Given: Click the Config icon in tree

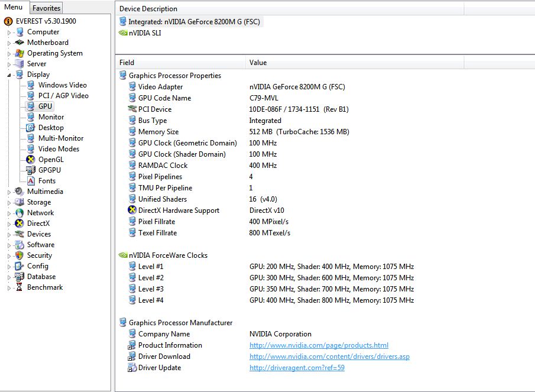Looking at the screenshot, I should point(20,266).
